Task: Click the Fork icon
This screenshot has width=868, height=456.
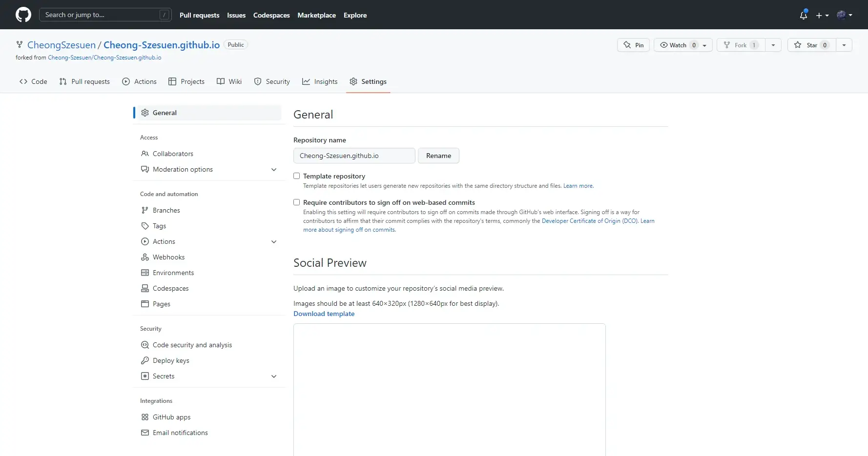Action: [728, 45]
